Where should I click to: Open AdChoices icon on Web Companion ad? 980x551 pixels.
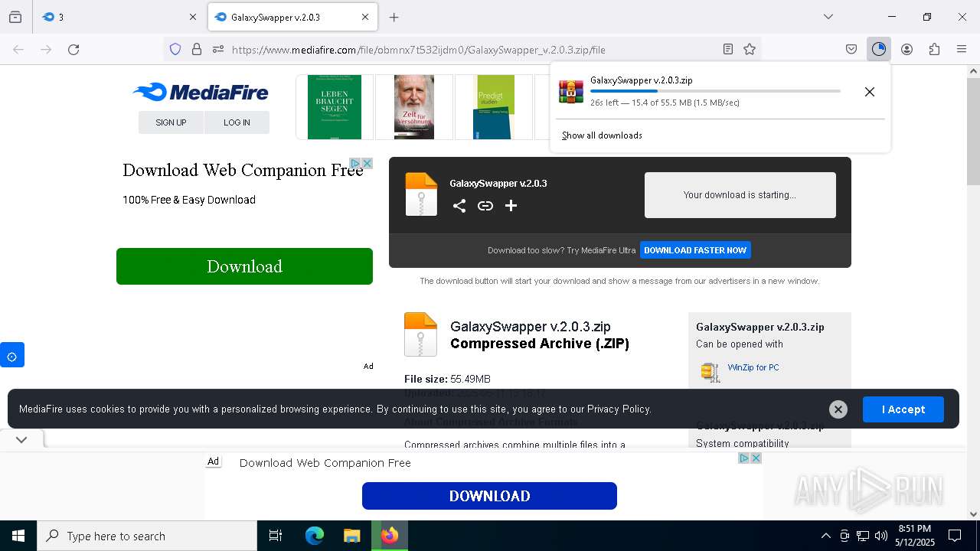coord(355,163)
